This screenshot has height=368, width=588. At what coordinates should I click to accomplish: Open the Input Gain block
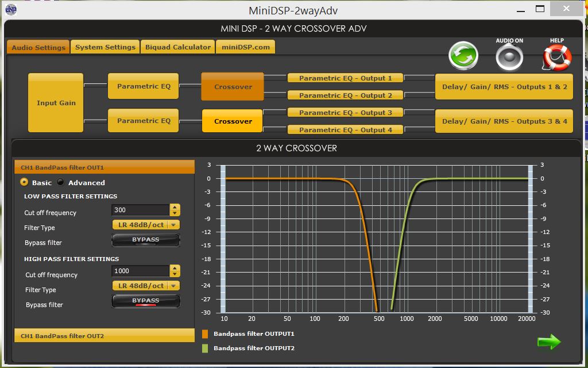(x=56, y=102)
